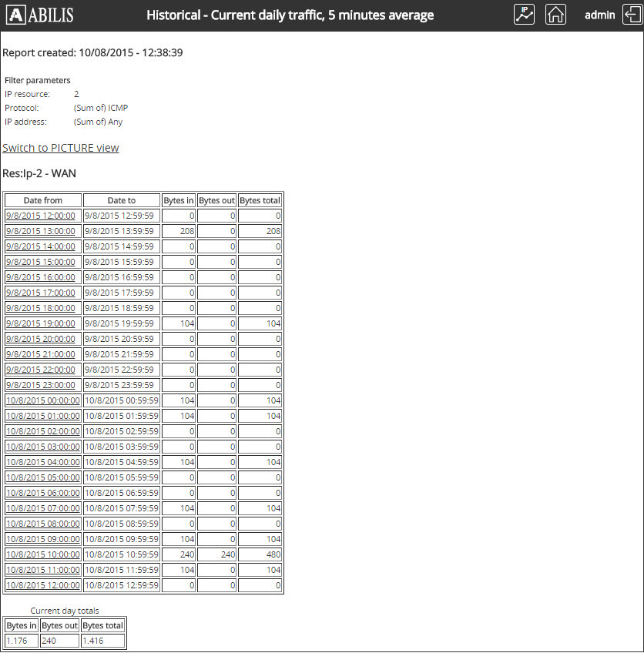
Task: Open the 9/8/2015 23:00:00 record
Action: pos(40,385)
